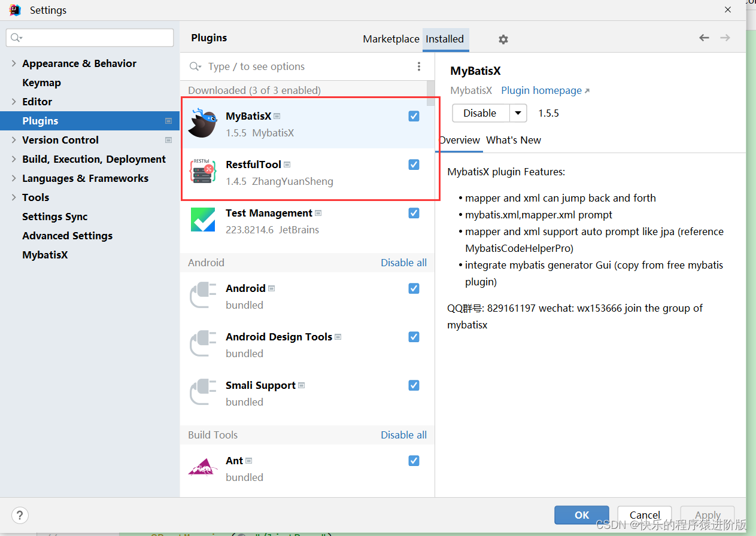Image resolution: width=756 pixels, height=536 pixels.
Task: Switch to the Installed tab
Action: pyautogui.click(x=445, y=39)
